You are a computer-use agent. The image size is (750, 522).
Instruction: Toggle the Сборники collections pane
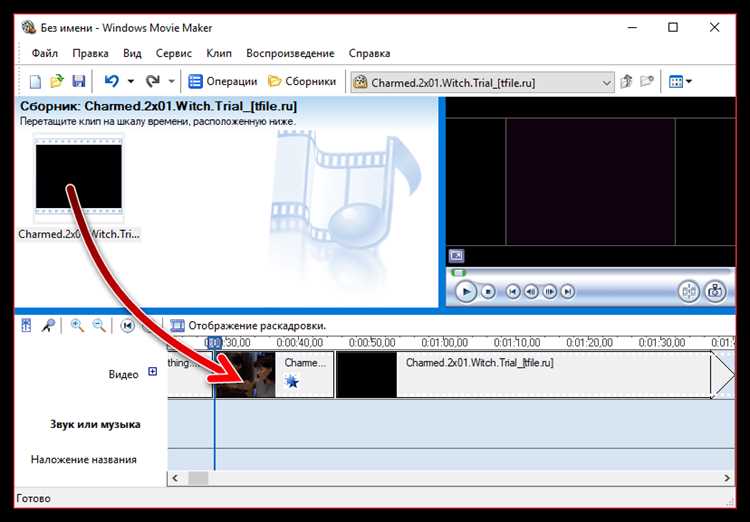click(302, 82)
